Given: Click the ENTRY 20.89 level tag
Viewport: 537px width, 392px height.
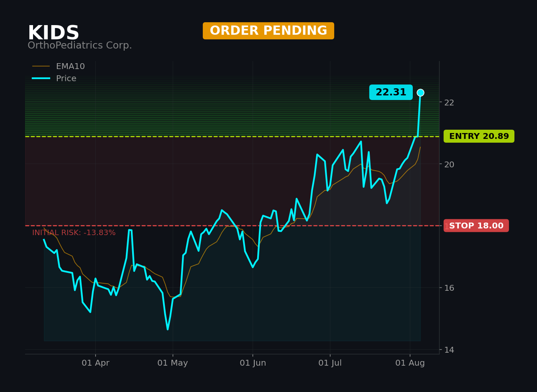Looking at the screenshot, I should (x=479, y=136).
